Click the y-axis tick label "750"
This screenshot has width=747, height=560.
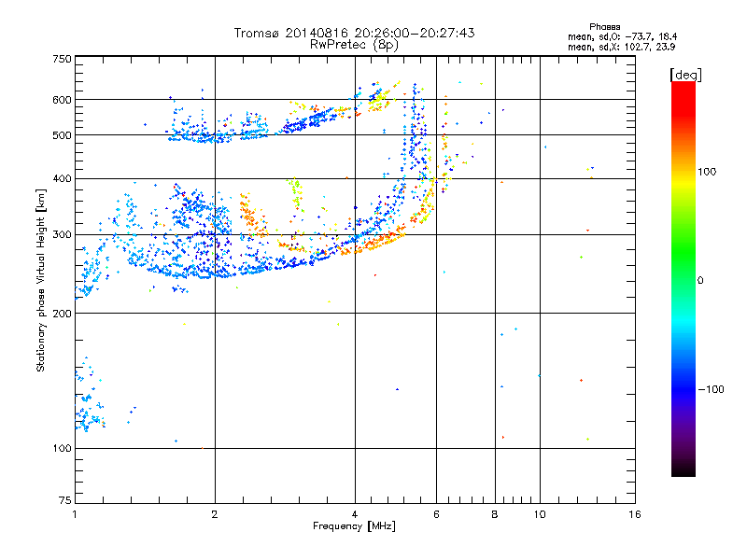(62, 59)
